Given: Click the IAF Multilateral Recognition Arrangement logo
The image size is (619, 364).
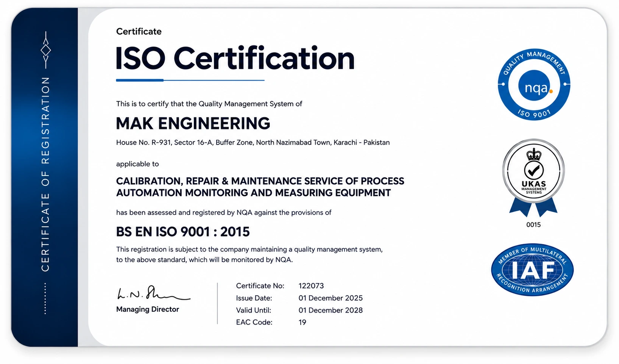Looking at the screenshot, I should click(532, 270).
